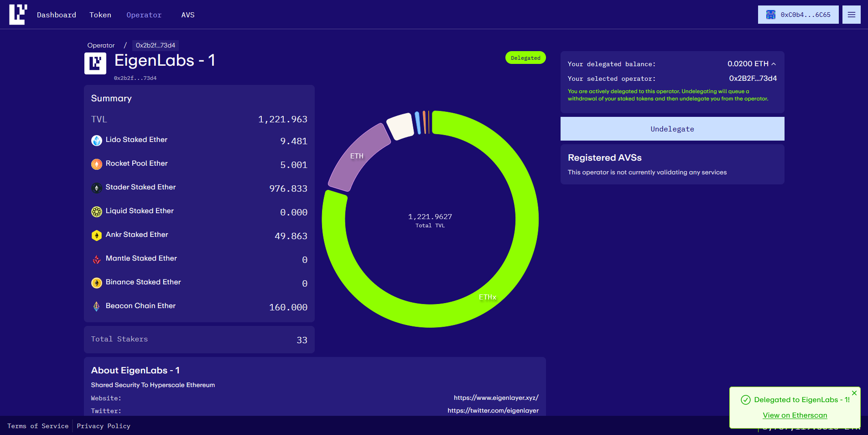Open the AVS navigation item

(188, 15)
